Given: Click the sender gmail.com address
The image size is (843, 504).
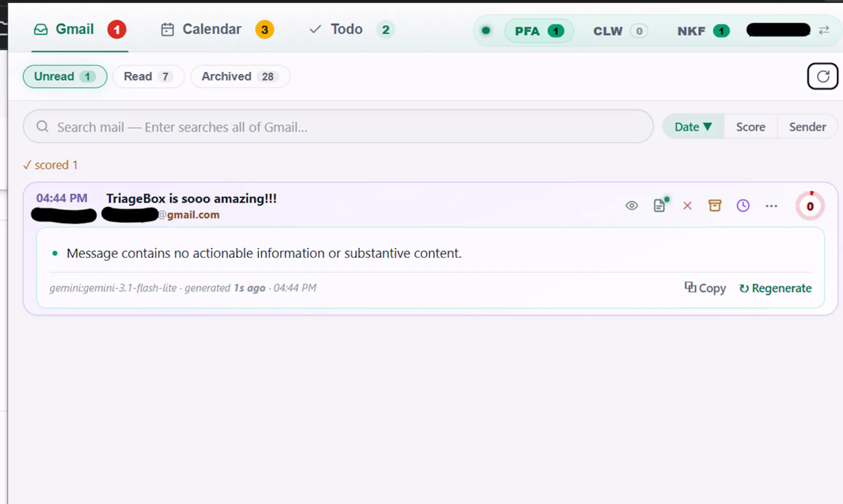Looking at the screenshot, I should tap(189, 215).
